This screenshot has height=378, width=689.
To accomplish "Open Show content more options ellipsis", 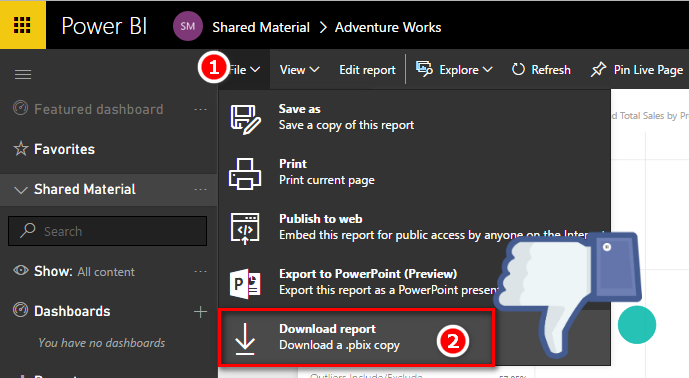I will (200, 272).
